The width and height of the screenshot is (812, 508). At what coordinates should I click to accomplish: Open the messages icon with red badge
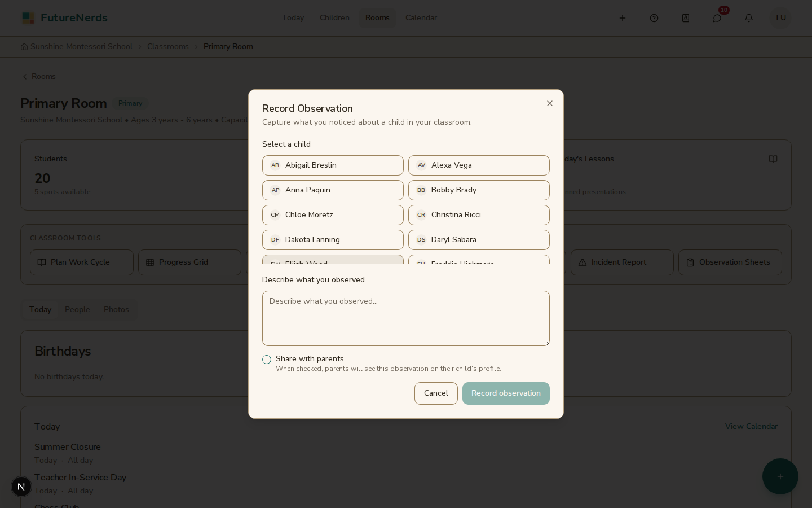(717, 18)
